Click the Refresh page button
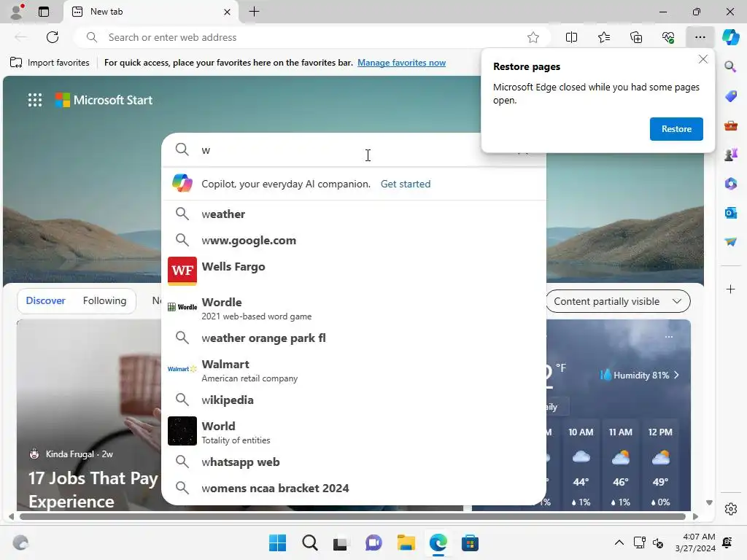Viewport: 747px width, 560px height. tap(53, 37)
